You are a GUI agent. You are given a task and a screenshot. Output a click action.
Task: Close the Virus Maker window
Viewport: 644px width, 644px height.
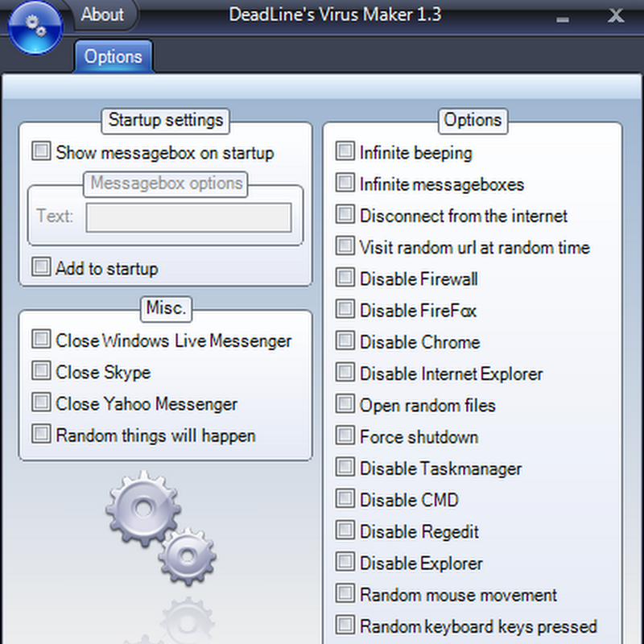coord(616,15)
